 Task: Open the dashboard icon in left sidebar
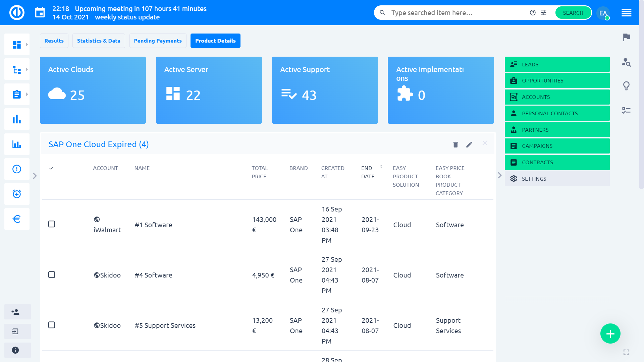[17, 44]
